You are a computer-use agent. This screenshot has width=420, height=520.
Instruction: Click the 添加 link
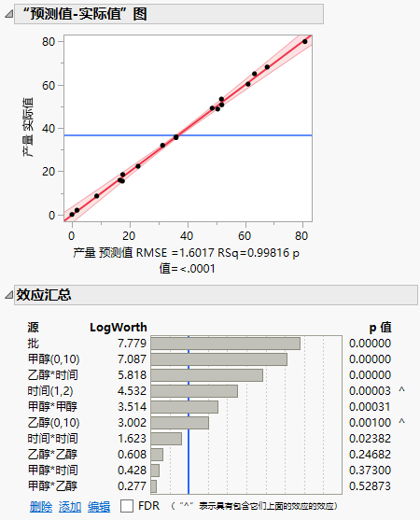(x=70, y=507)
